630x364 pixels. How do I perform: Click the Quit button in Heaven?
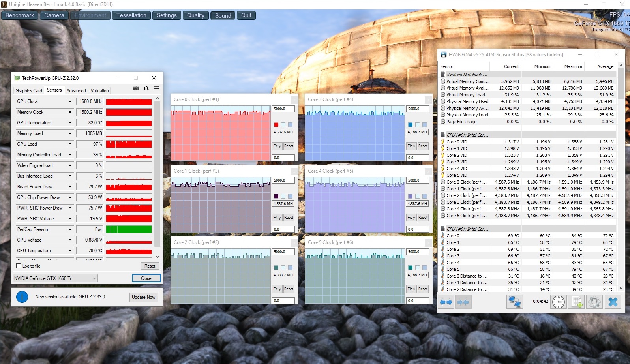(246, 15)
